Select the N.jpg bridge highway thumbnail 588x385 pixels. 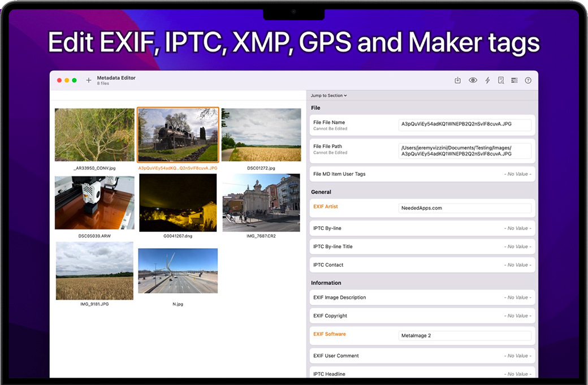tap(178, 271)
